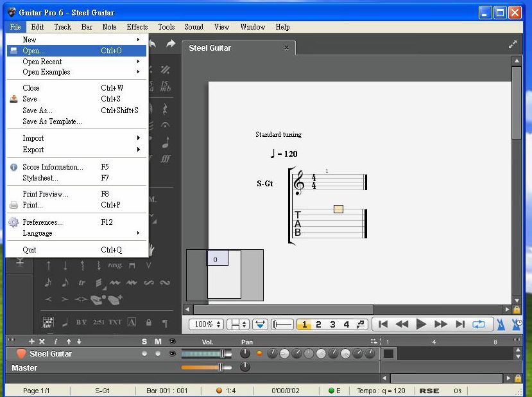532x397 pixels.
Task: Select voice 2 button
Action: (318, 324)
